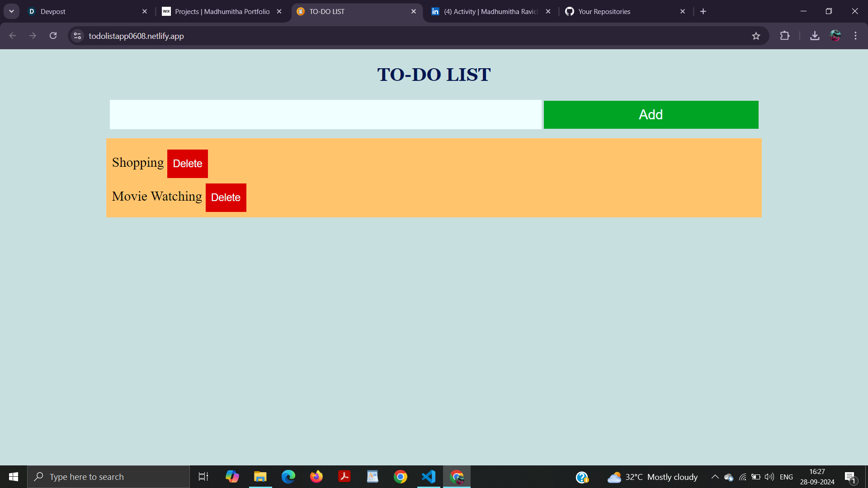Open Visual Studio Code from the taskbar

coord(428,476)
